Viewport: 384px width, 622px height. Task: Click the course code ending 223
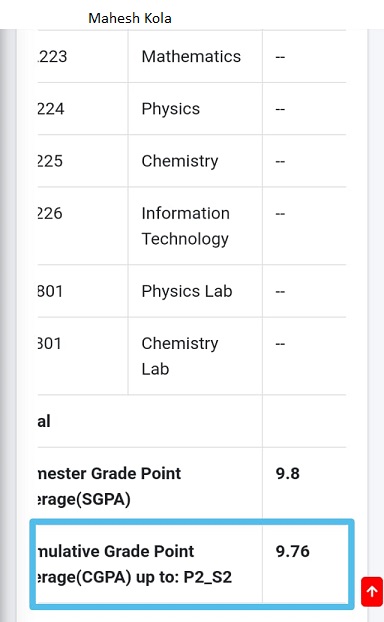point(52,56)
